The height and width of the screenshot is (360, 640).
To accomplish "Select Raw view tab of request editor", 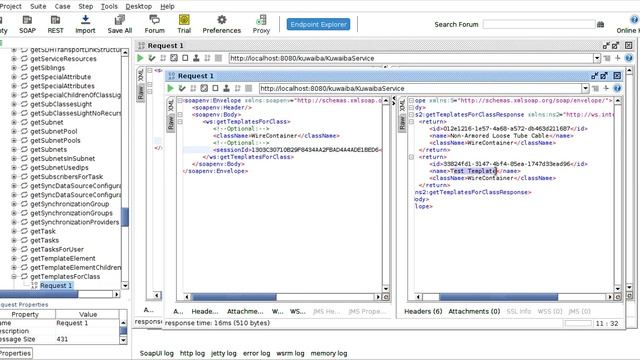I will tap(170, 122).
